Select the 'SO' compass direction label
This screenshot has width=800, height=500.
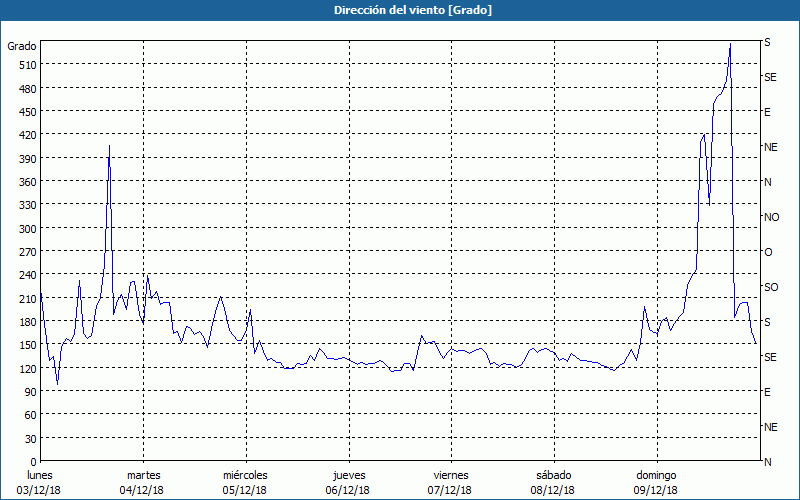[771, 287]
